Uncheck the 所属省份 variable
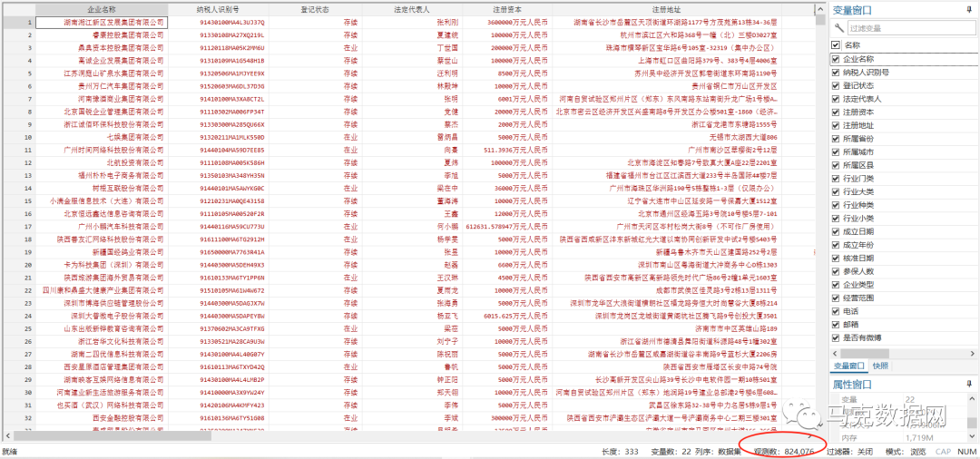Screen dimensions: 980x459 (x=836, y=139)
